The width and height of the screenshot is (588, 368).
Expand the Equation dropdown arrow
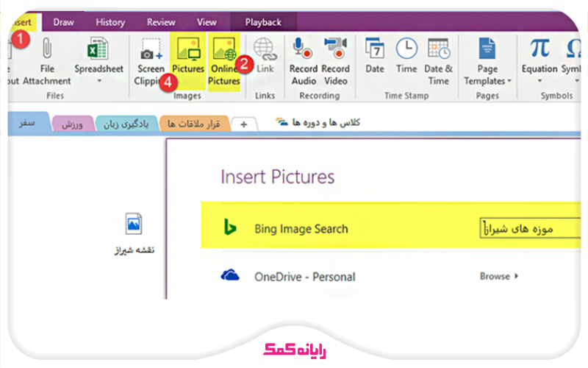539,80
